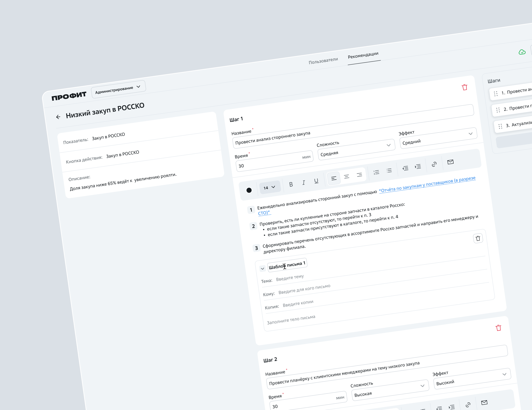
Task: Click the Шаг 1 Название field
Action: coord(353,127)
